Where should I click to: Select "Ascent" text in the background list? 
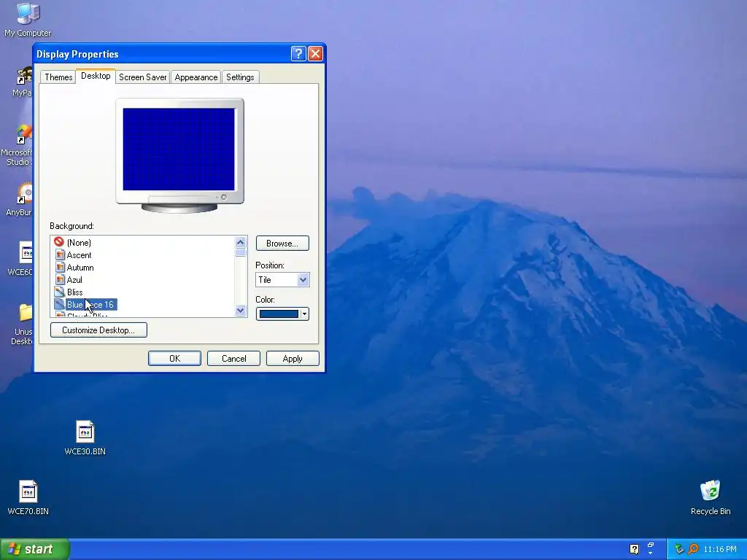point(79,254)
